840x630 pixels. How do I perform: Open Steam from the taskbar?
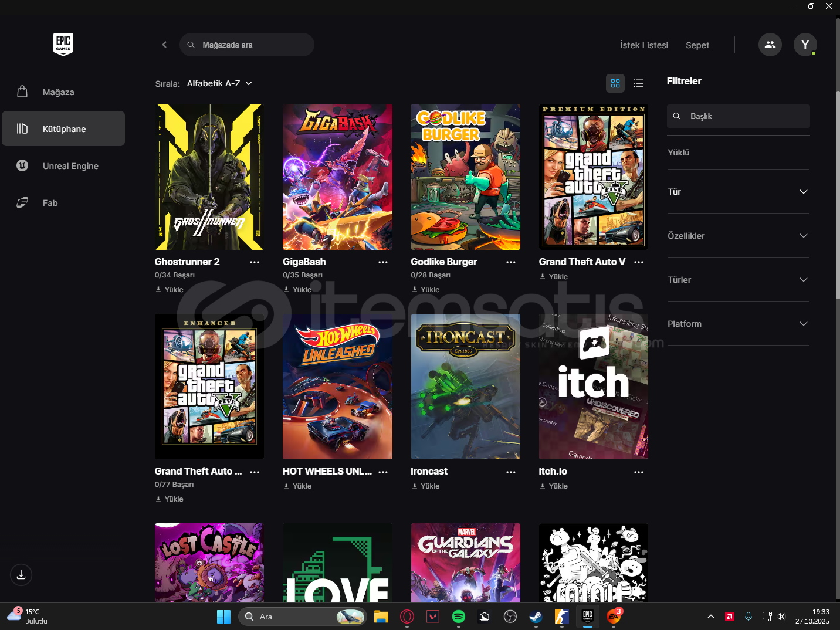point(536,617)
